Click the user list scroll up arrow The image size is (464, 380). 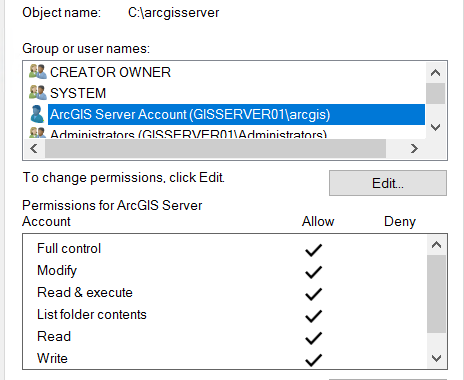coord(435,73)
